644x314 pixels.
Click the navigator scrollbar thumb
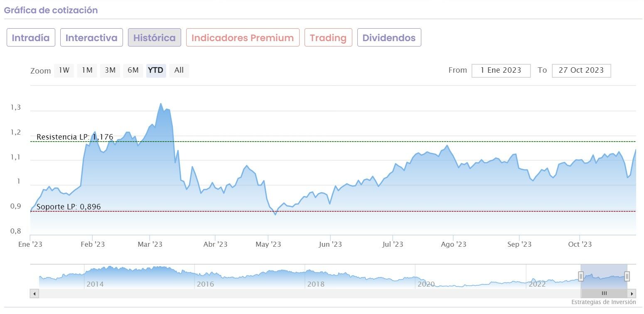(x=604, y=294)
